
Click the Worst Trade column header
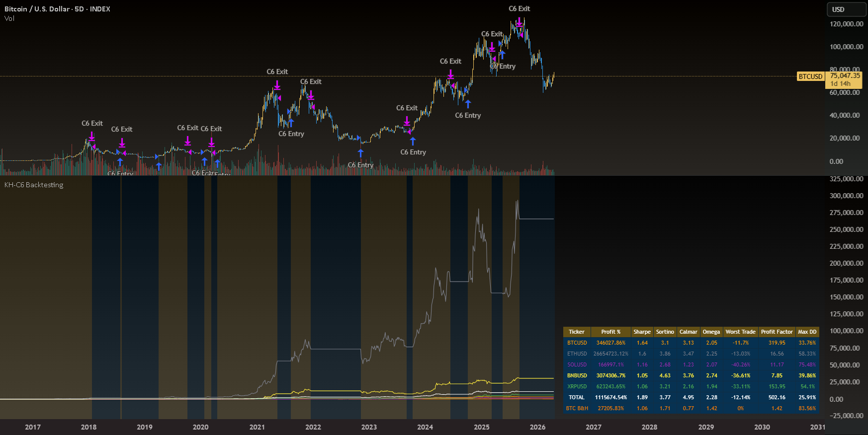coord(740,332)
